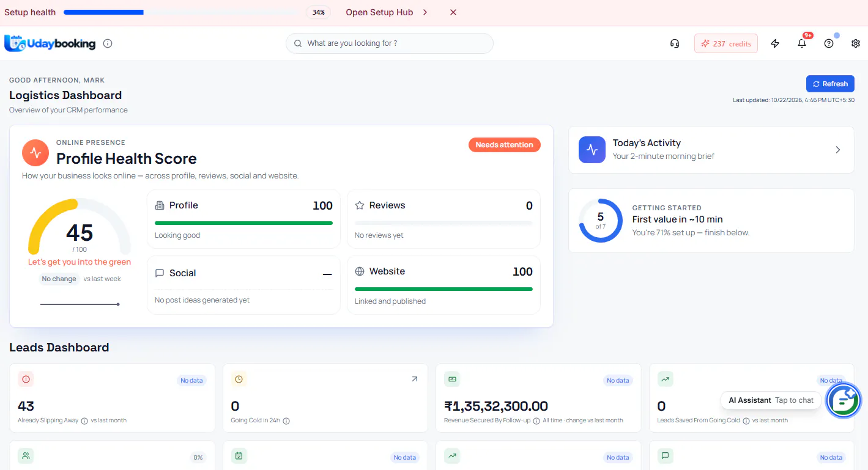Open the headset support icon

coord(675,43)
